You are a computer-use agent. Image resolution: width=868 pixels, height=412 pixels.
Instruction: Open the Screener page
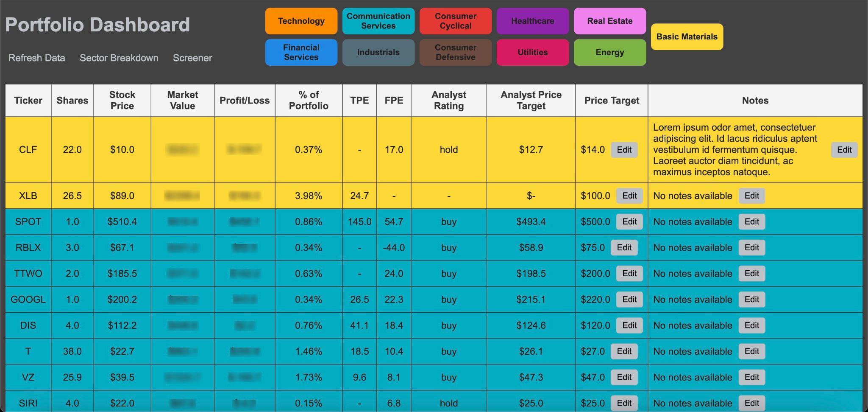(x=192, y=58)
